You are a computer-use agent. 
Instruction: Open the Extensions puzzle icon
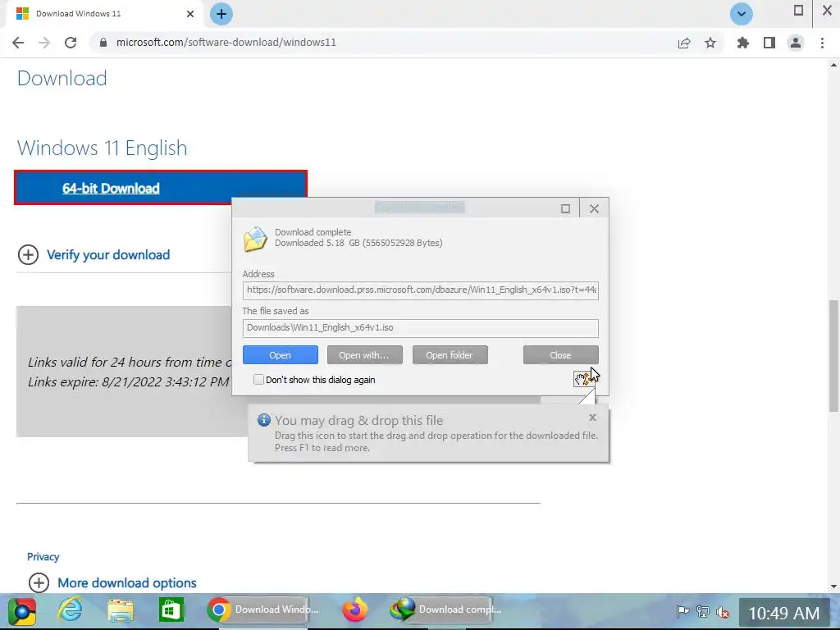click(743, 43)
